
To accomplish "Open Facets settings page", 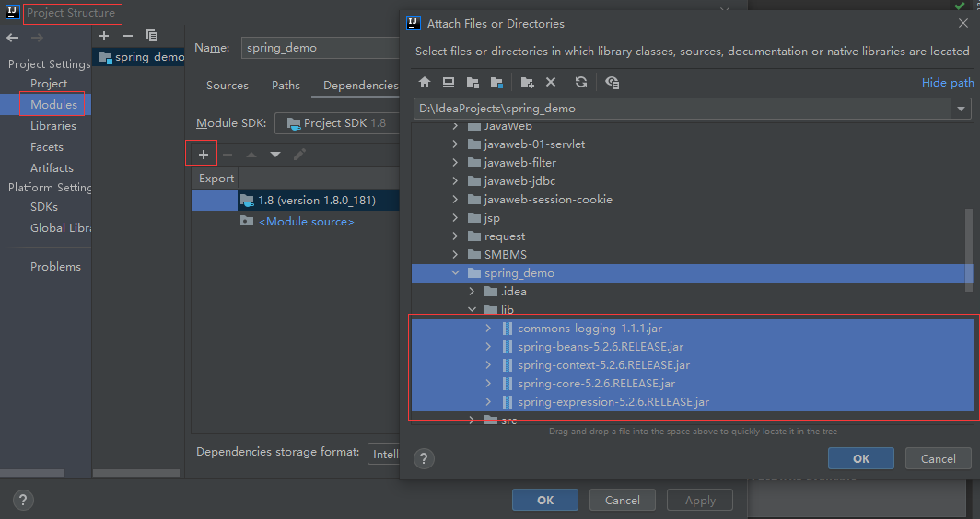I will click(47, 146).
